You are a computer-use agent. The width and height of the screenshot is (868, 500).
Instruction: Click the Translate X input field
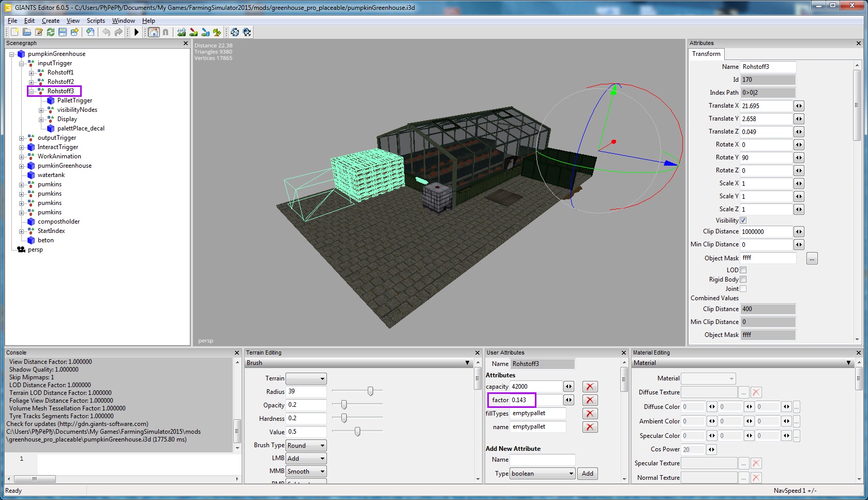[x=766, y=106]
